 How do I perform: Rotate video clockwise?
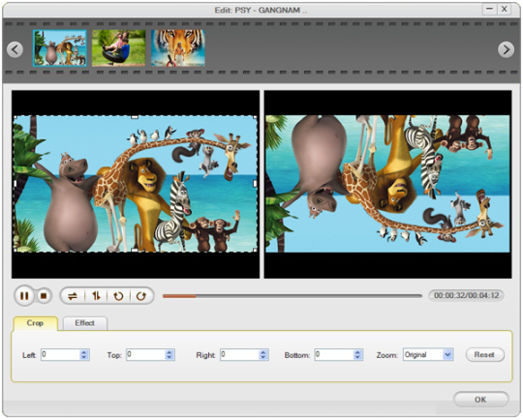[x=141, y=296]
